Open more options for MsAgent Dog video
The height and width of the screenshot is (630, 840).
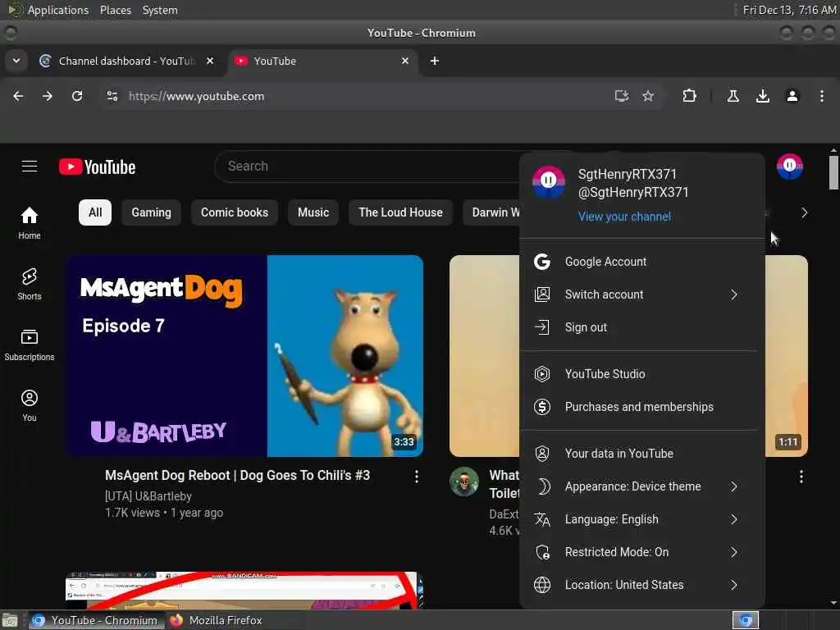(x=416, y=477)
